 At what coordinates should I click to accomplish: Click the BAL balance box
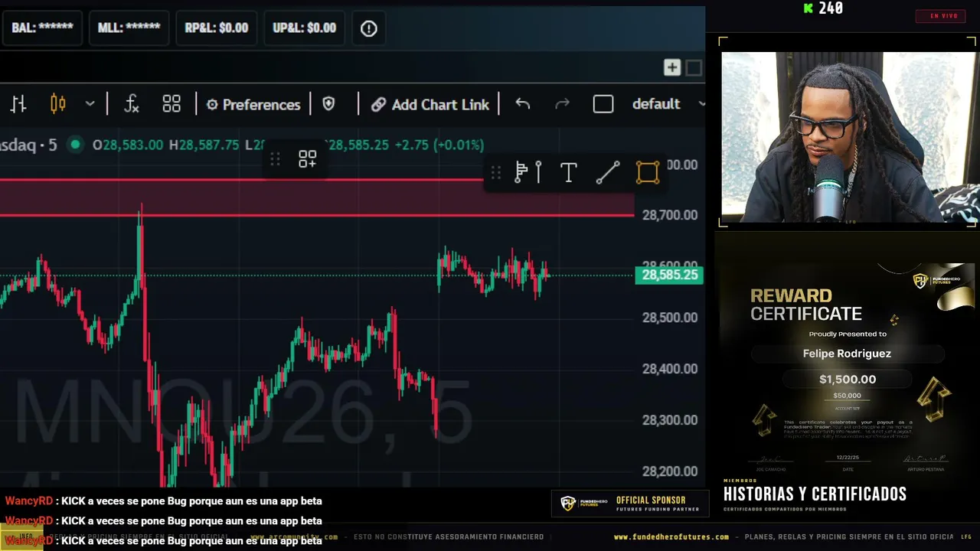[x=42, y=28]
